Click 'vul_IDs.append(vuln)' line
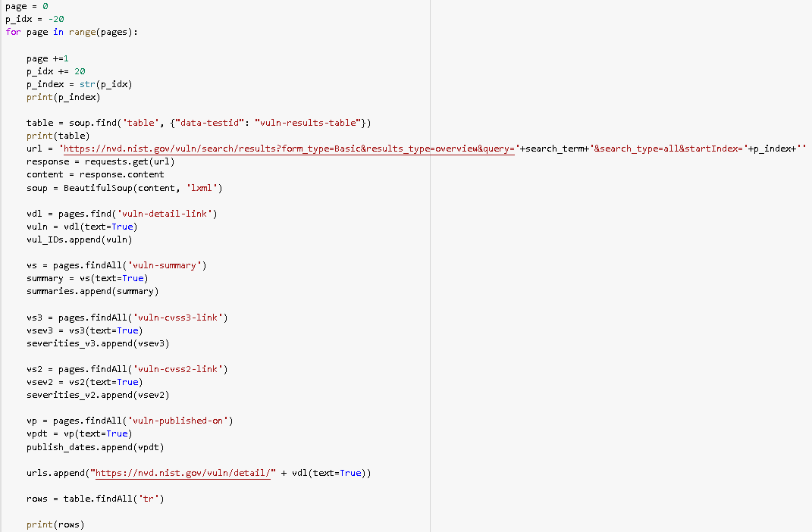The width and height of the screenshot is (812, 532). coord(80,239)
